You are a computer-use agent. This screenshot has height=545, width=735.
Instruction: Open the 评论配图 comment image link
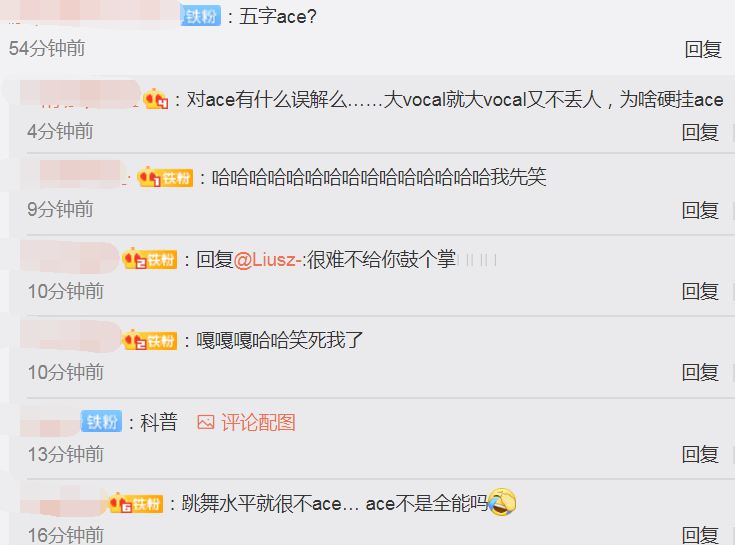click(258, 422)
